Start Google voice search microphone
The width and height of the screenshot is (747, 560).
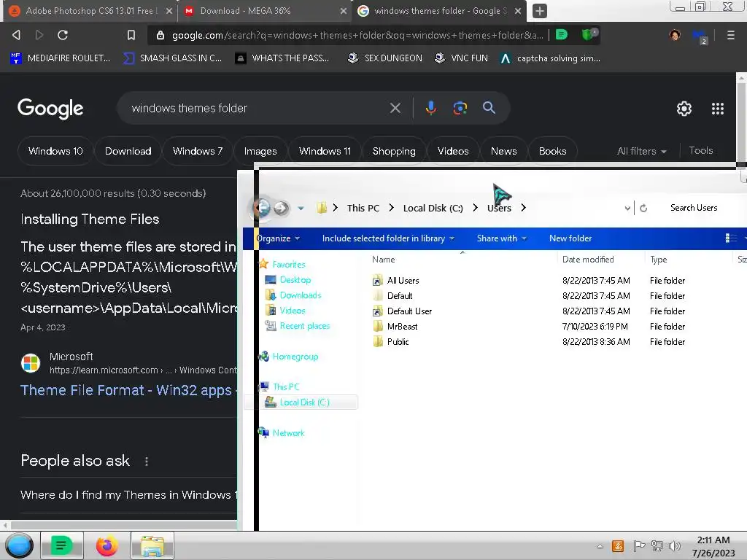[x=430, y=108]
